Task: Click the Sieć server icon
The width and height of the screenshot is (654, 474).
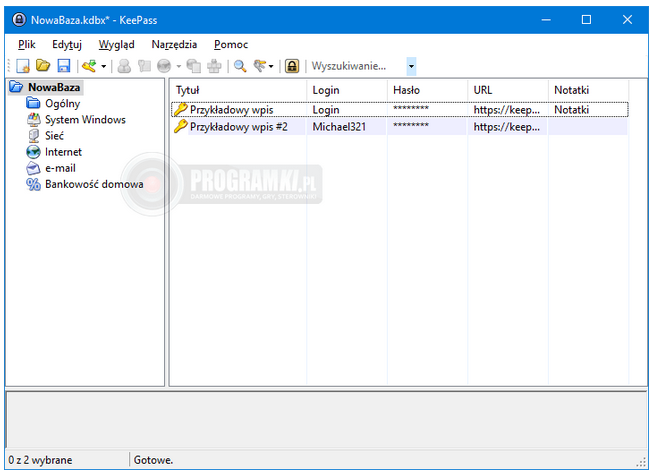Action: point(33,136)
